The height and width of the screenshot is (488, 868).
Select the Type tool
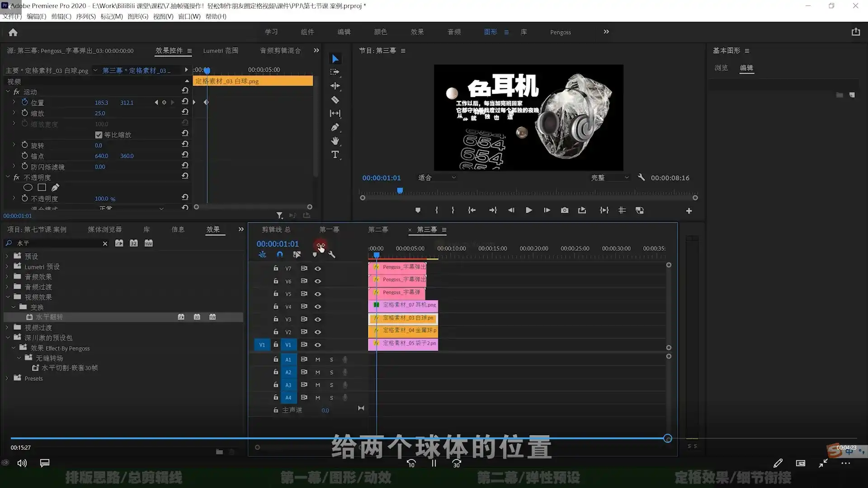click(335, 154)
